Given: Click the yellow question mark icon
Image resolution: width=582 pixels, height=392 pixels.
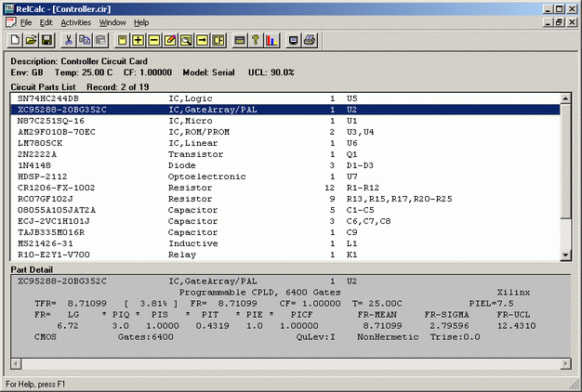Looking at the screenshot, I should (x=255, y=40).
